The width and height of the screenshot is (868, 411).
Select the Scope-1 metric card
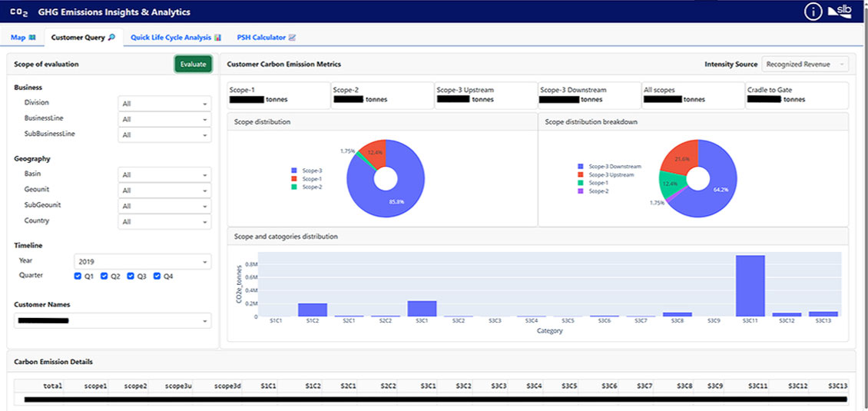278,95
